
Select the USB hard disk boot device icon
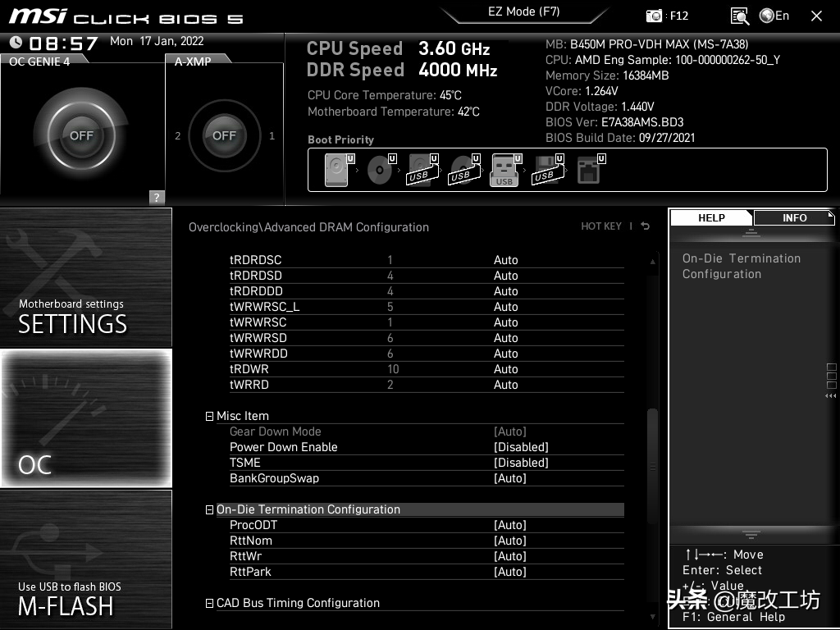click(x=422, y=171)
